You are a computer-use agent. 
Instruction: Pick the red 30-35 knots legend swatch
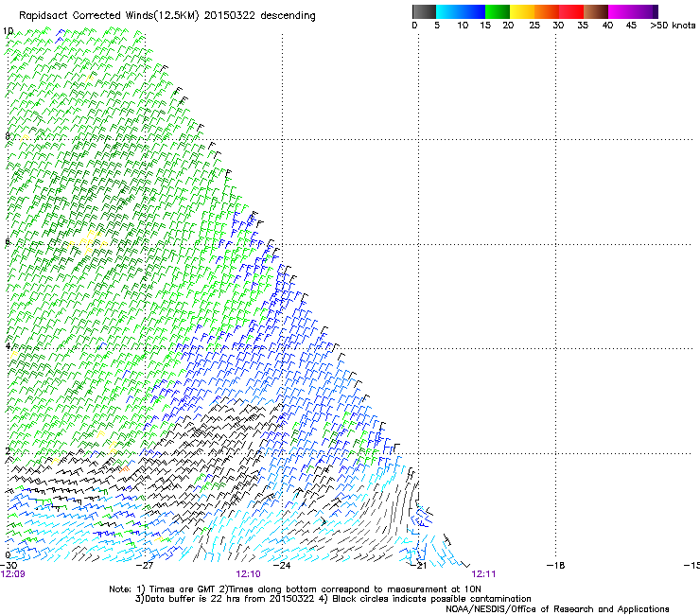571,11
